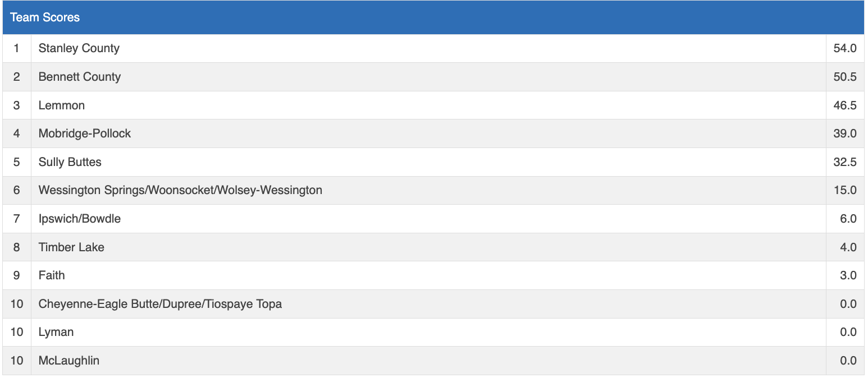This screenshot has width=868, height=378.
Task: Open the Bennett County team row
Action: tap(80, 77)
